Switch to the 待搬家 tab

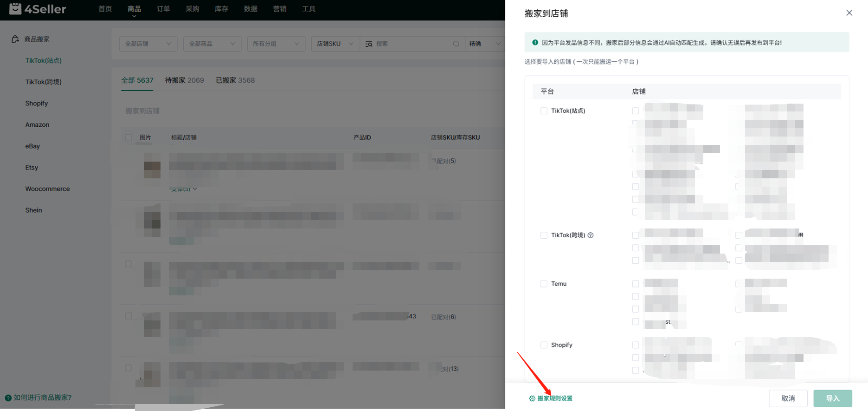(x=184, y=80)
